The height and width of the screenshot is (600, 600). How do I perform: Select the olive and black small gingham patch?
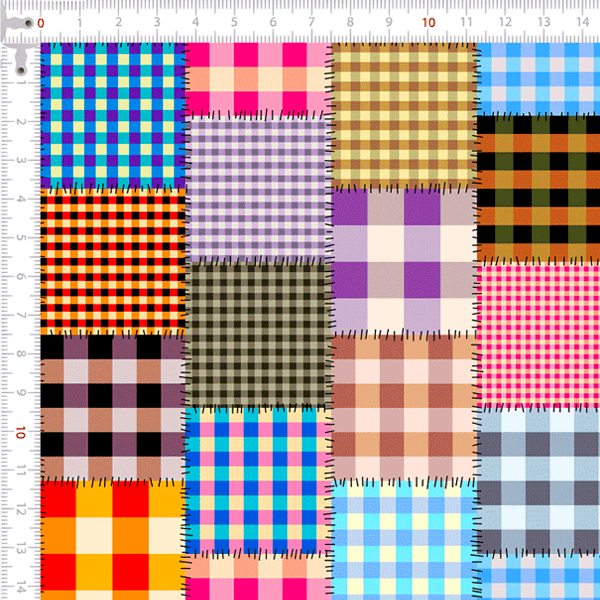[258, 335]
